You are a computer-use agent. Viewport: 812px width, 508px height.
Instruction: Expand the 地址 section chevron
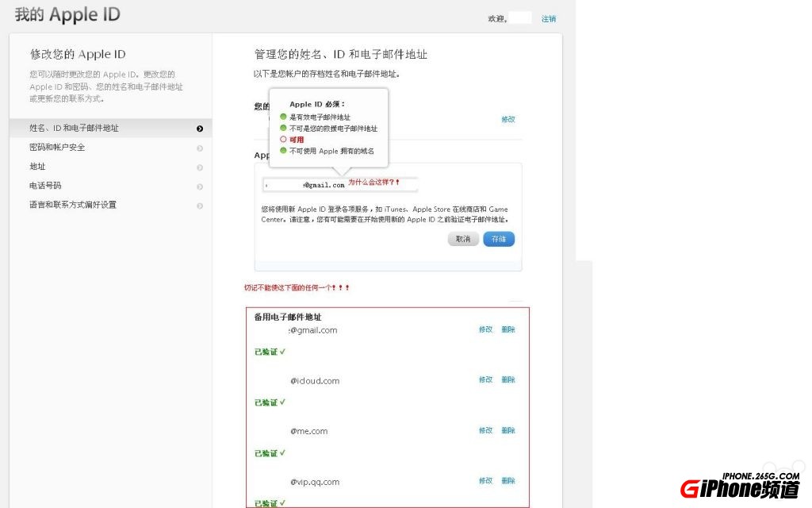click(199, 166)
